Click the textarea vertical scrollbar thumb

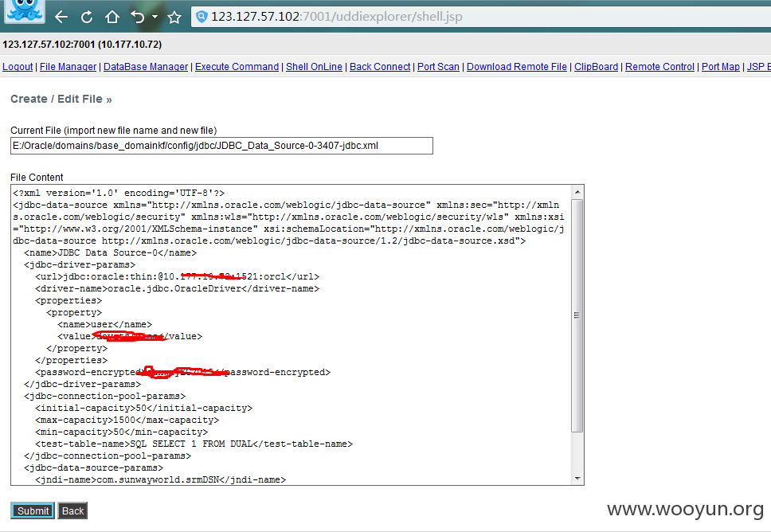[577, 315]
